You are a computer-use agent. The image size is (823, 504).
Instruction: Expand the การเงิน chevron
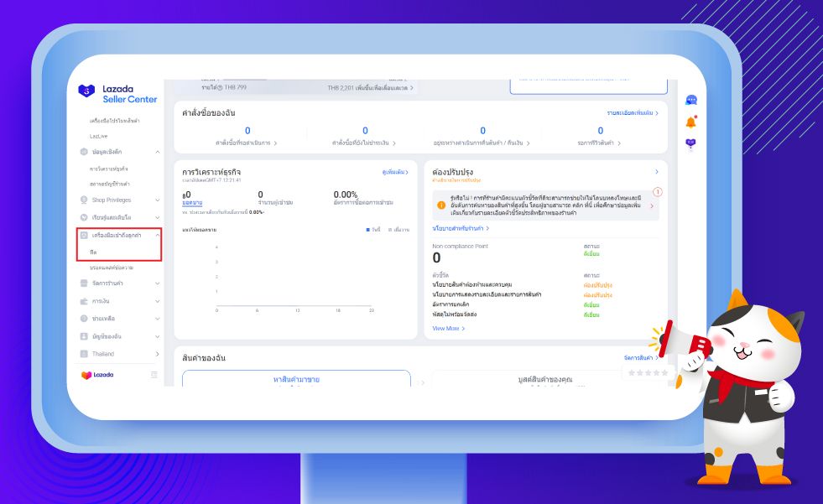pyautogui.click(x=158, y=301)
